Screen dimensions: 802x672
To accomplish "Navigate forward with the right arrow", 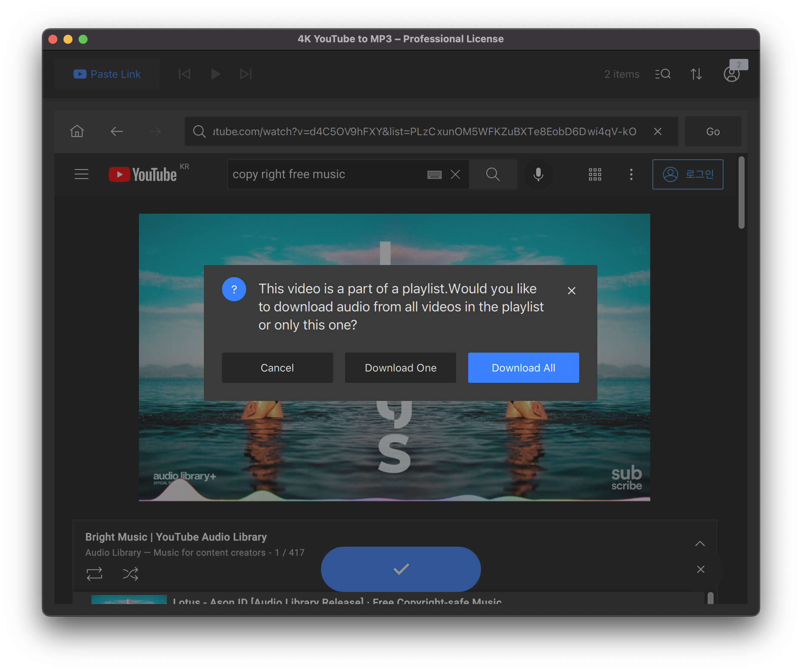I will point(155,131).
